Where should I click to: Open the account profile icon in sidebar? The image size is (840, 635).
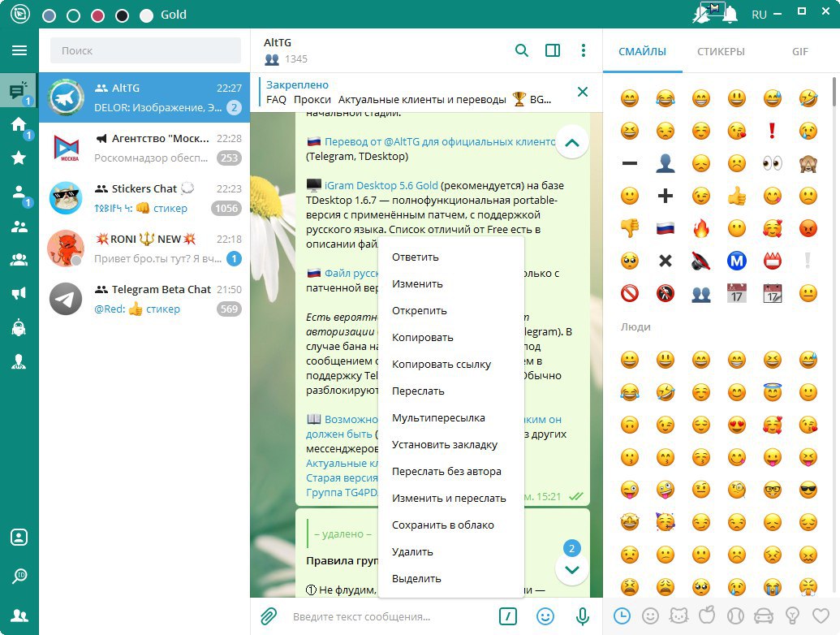tap(19, 538)
